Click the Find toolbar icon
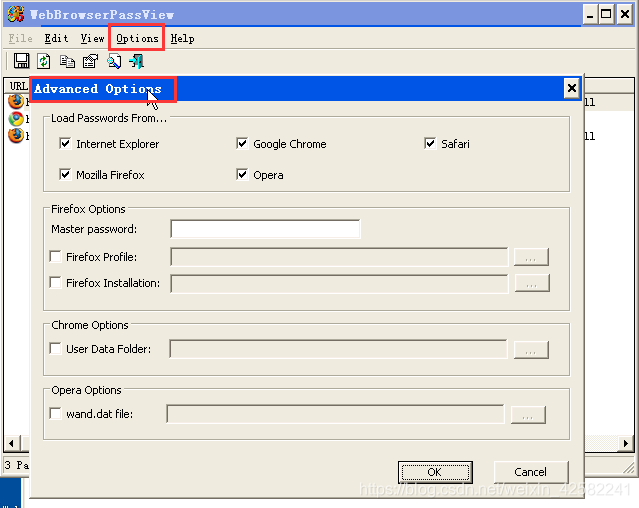 click(114, 62)
